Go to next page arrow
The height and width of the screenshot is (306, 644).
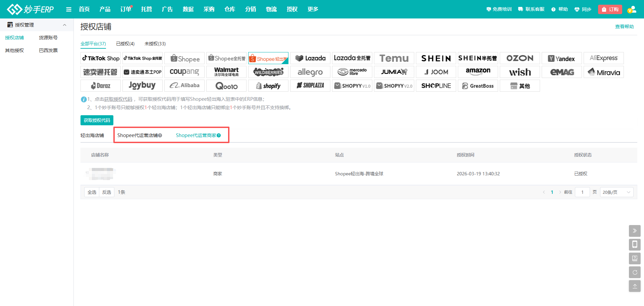coord(560,192)
